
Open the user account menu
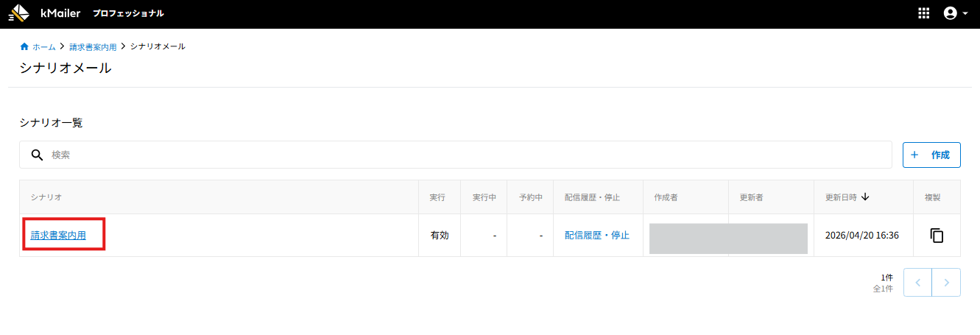click(955, 13)
